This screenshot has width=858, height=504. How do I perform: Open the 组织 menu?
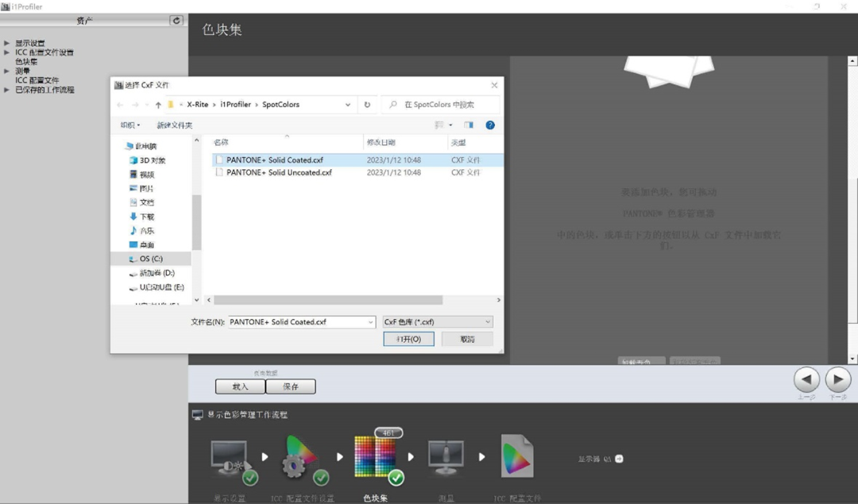[x=130, y=125]
